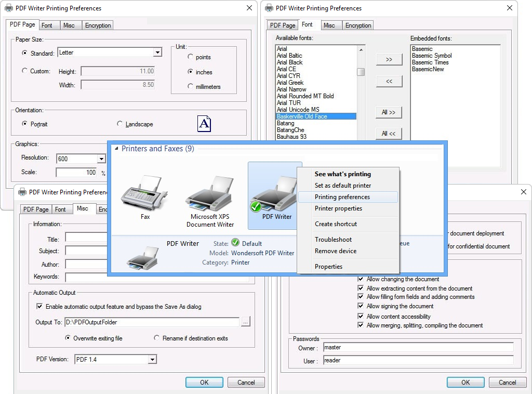Image resolution: width=532 pixels, height=394 pixels.
Task: Click the << button to remove the embedded font
Action: point(389,81)
